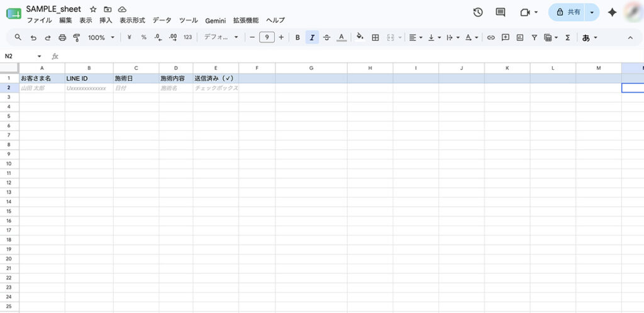Insert a link
The width and height of the screenshot is (644, 313).
[491, 37]
